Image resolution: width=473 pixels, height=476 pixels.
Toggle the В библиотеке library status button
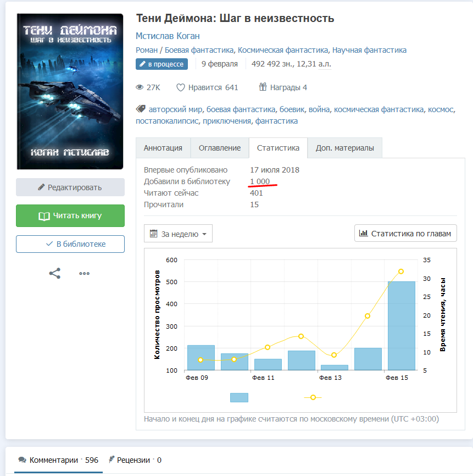click(70, 244)
